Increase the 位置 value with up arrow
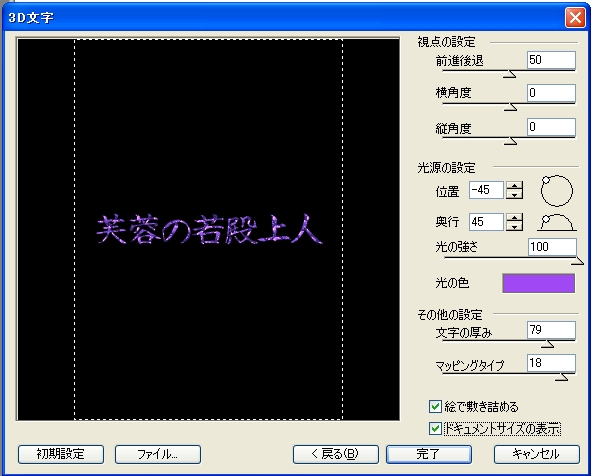 pyautogui.click(x=514, y=186)
